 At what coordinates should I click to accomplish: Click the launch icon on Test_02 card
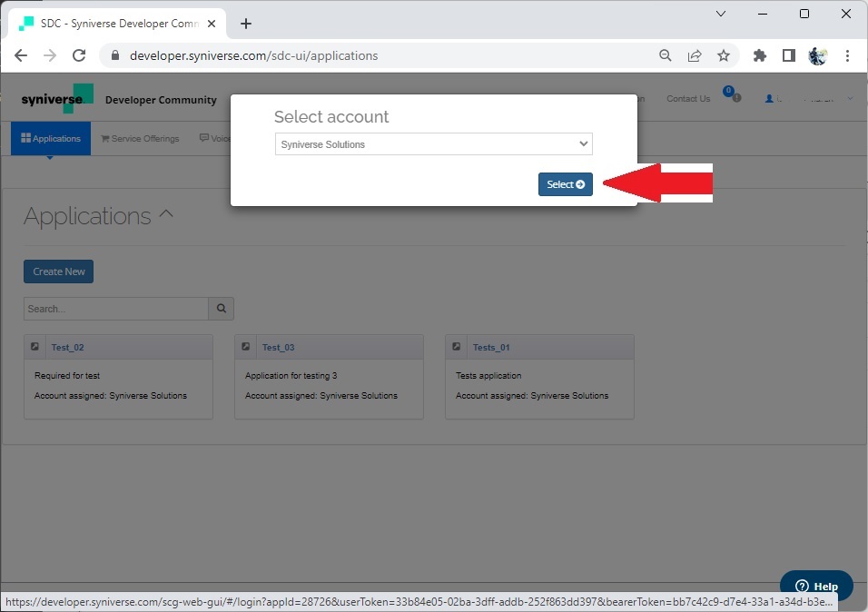pos(35,347)
